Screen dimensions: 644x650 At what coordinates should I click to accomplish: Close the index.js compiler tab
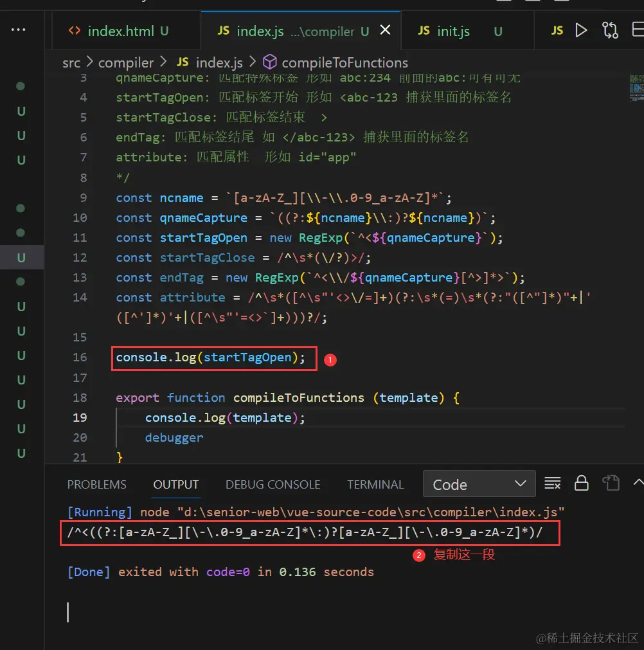[385, 30]
